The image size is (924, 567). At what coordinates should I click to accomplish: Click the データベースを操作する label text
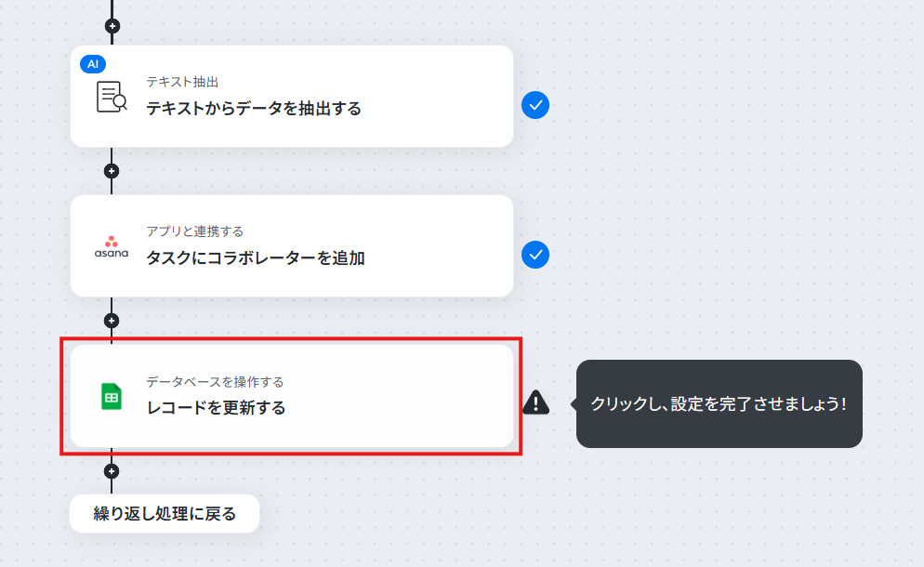(x=215, y=382)
